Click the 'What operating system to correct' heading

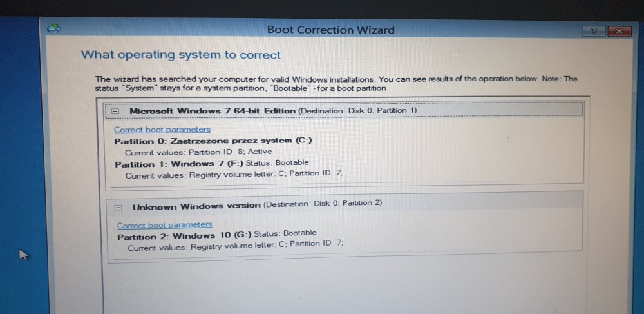coord(181,55)
